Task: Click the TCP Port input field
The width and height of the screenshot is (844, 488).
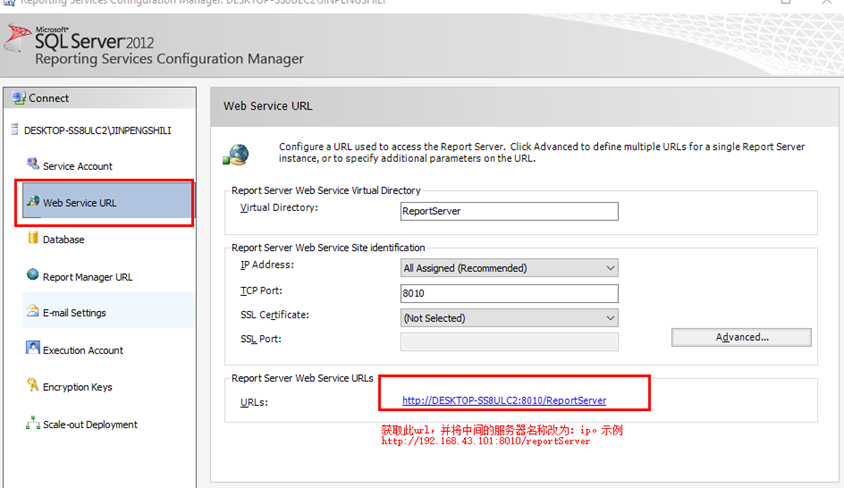Action: 509,293
